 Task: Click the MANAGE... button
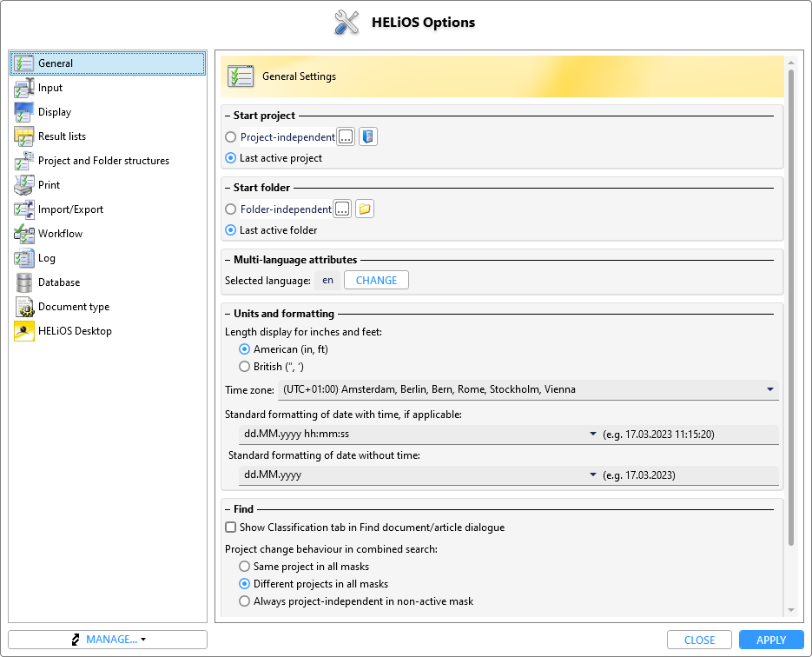(108, 640)
